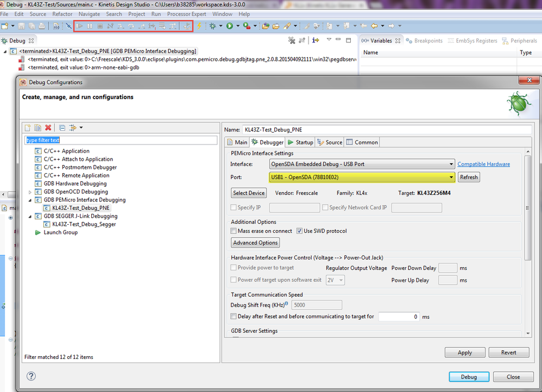The width and height of the screenshot is (542, 392).
Task: Click the green Run launch icon
Action: pos(230,26)
